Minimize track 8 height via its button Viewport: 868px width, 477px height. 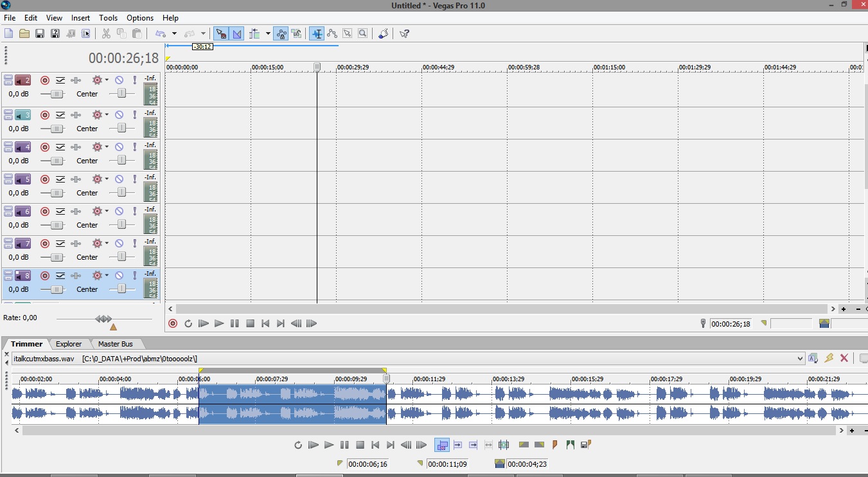[x=8, y=273]
